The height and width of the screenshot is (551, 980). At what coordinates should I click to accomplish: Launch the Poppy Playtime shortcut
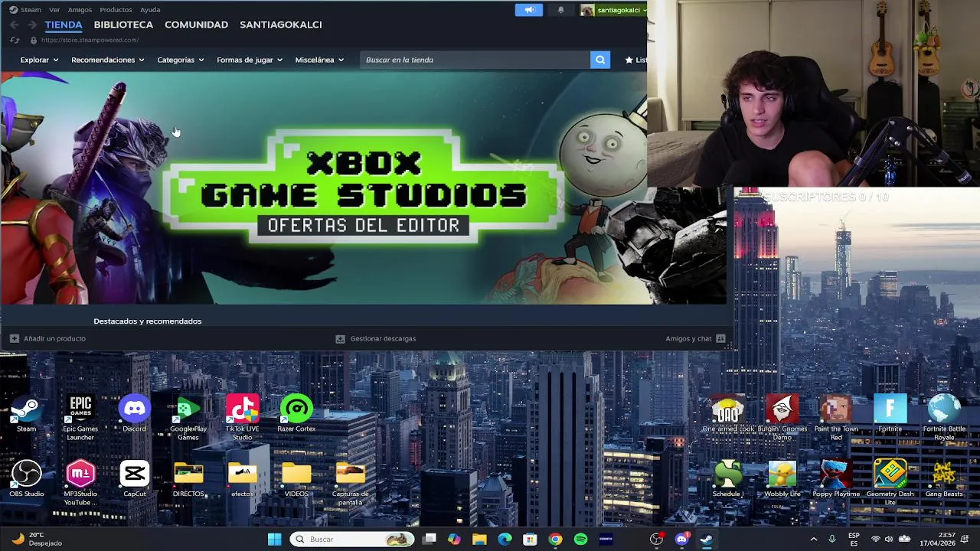pyautogui.click(x=836, y=479)
